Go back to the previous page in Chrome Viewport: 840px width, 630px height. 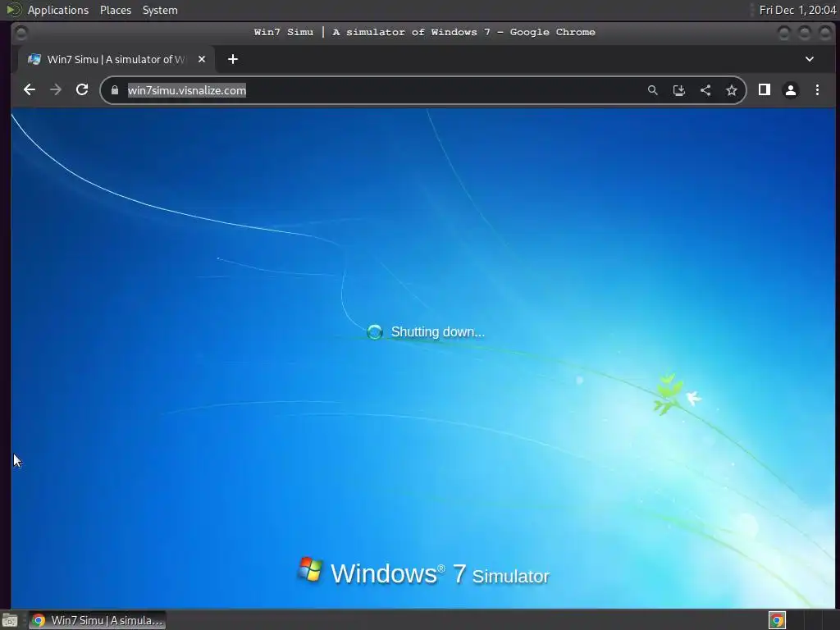point(30,90)
